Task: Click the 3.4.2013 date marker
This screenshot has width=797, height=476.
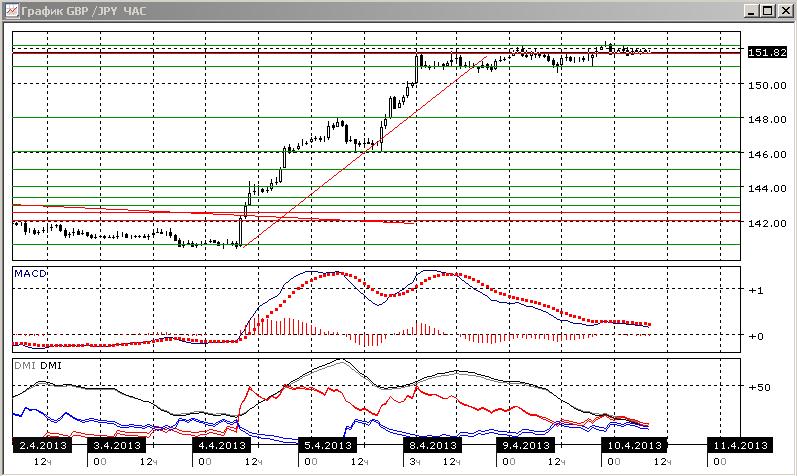Action: click(x=117, y=445)
